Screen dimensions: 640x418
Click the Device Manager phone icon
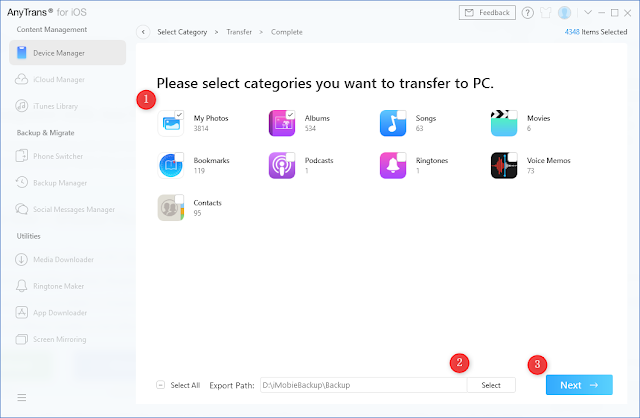click(22, 53)
